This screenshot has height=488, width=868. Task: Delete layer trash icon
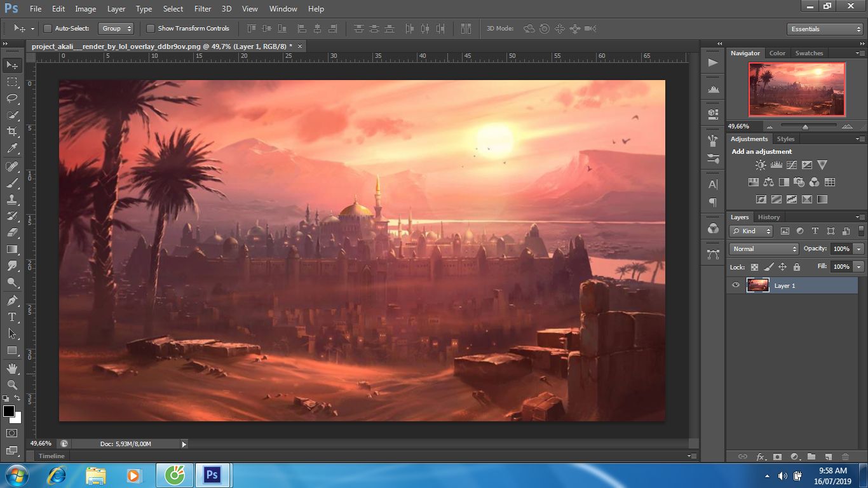pos(845,456)
